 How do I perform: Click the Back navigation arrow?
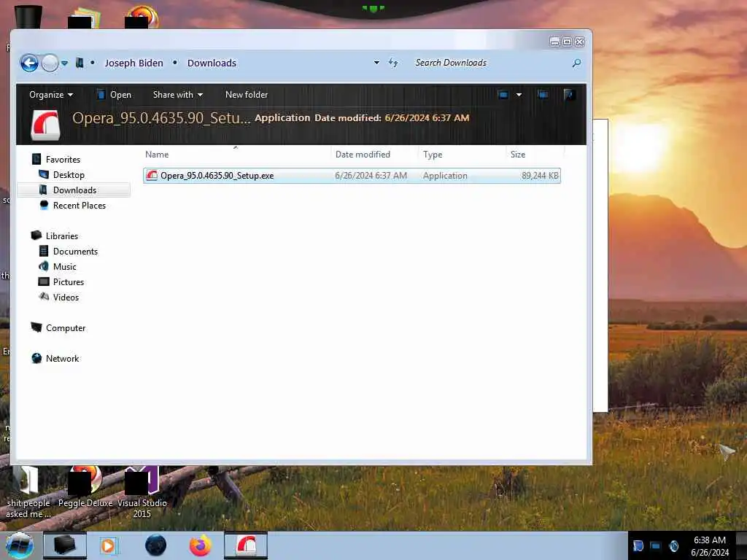pos(29,63)
